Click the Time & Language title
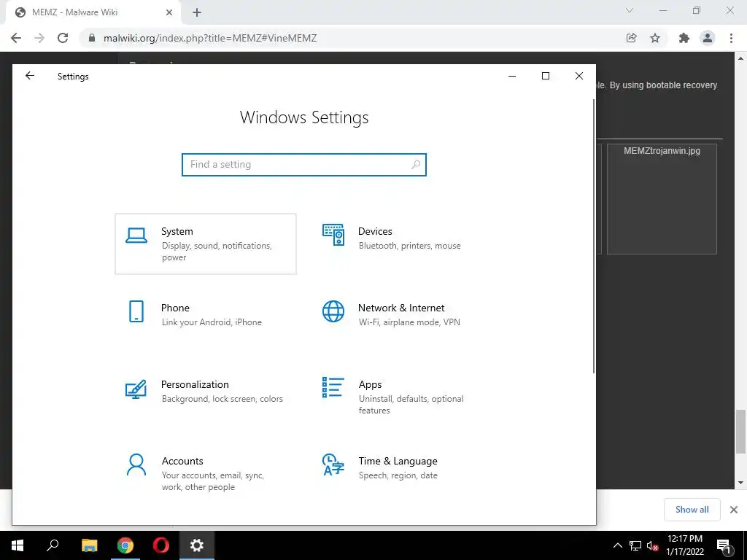 coord(398,461)
